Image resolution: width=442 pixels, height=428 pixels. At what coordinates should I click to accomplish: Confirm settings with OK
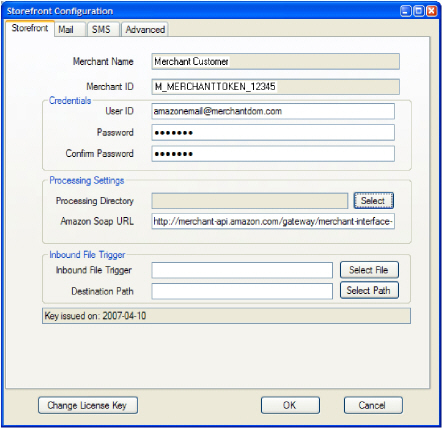pyautogui.click(x=290, y=405)
